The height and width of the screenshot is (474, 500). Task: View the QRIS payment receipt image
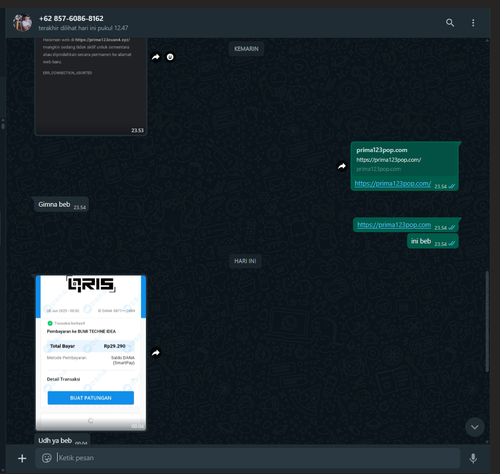91,353
